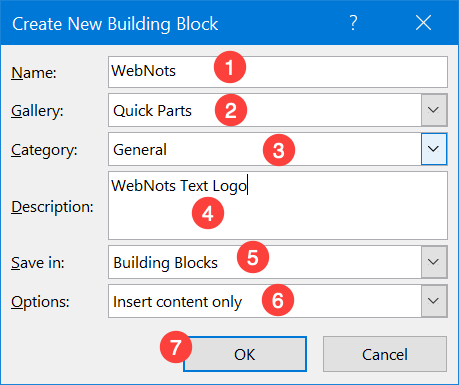Open the Options dropdown arrow
This screenshot has width=459, height=385.
(x=434, y=301)
